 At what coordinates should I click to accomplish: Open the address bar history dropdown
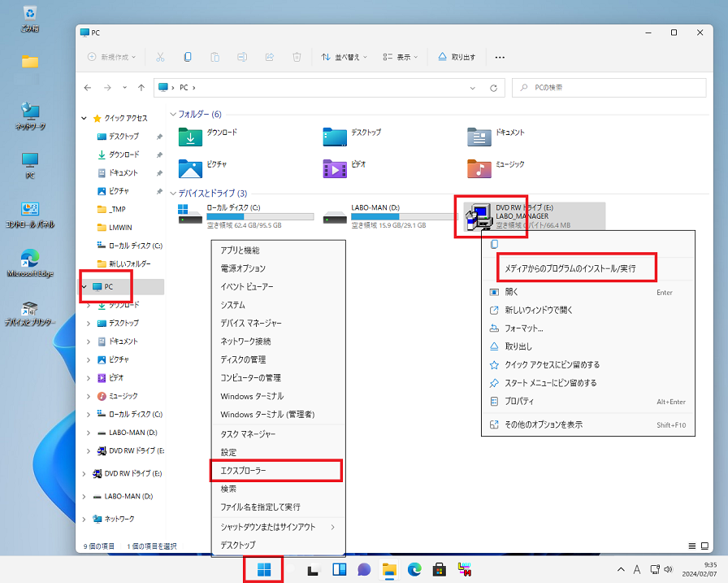tap(473, 88)
